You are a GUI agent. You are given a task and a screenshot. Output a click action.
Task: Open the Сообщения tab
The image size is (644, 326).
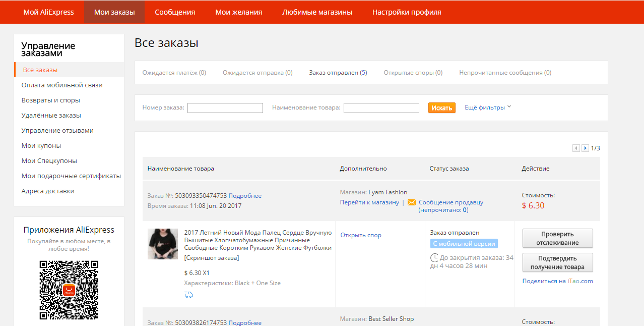pos(175,12)
